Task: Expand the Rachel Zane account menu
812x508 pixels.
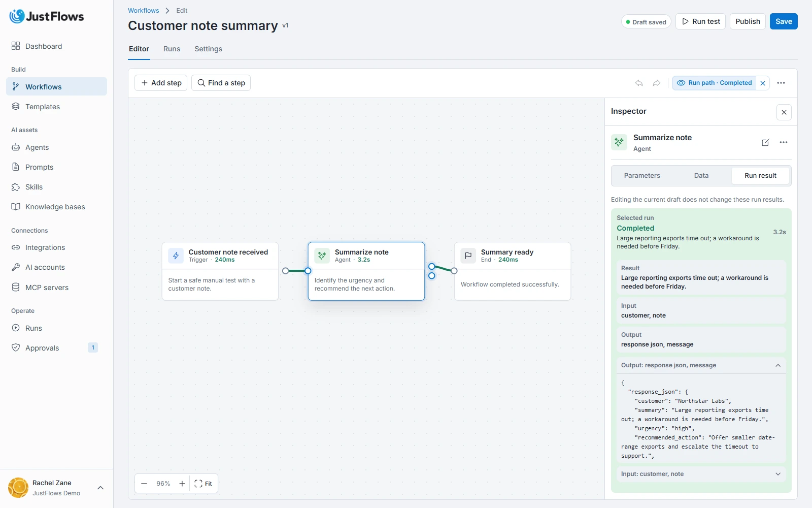Action: (x=56, y=488)
